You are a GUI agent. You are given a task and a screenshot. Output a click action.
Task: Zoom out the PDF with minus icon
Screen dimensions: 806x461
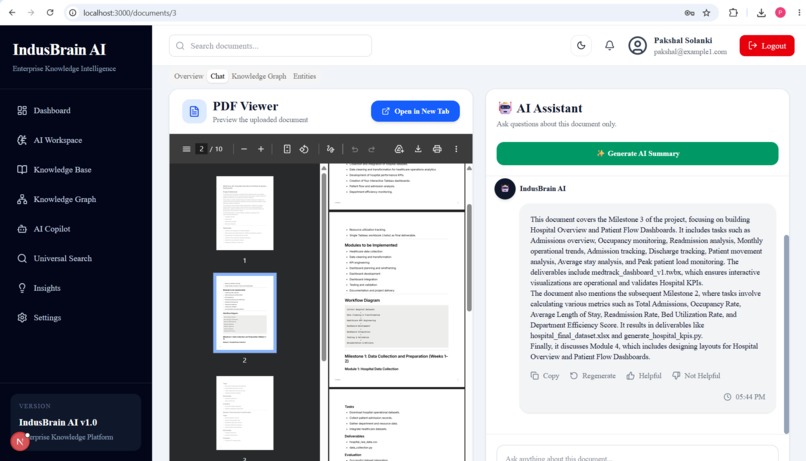(244, 149)
